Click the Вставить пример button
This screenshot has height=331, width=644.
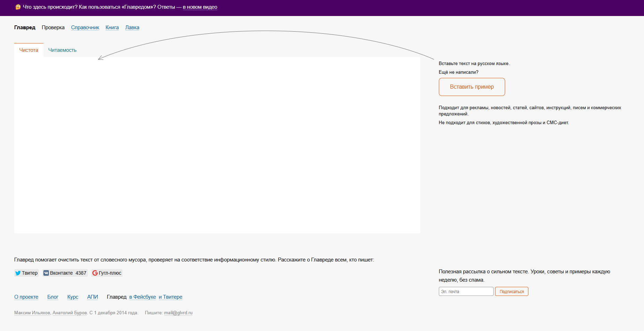472,87
